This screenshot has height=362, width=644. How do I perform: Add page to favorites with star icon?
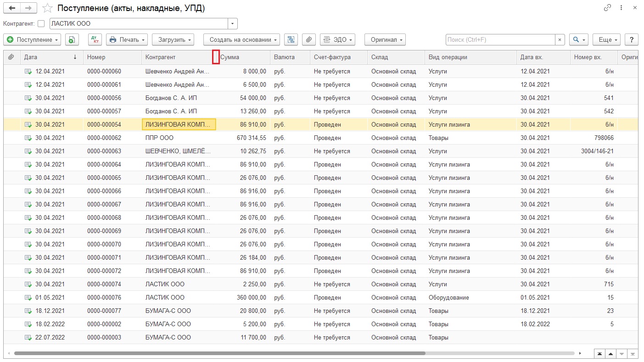coord(47,8)
